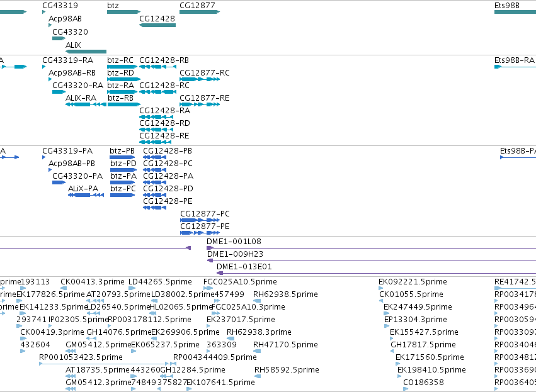Choose the CG12428-PD protein label

click(x=168, y=189)
